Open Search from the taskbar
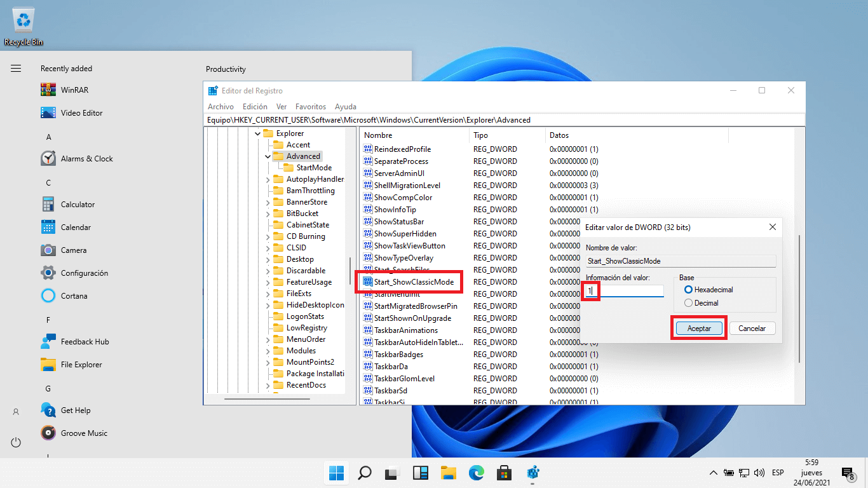This screenshot has width=868, height=488. click(x=365, y=473)
